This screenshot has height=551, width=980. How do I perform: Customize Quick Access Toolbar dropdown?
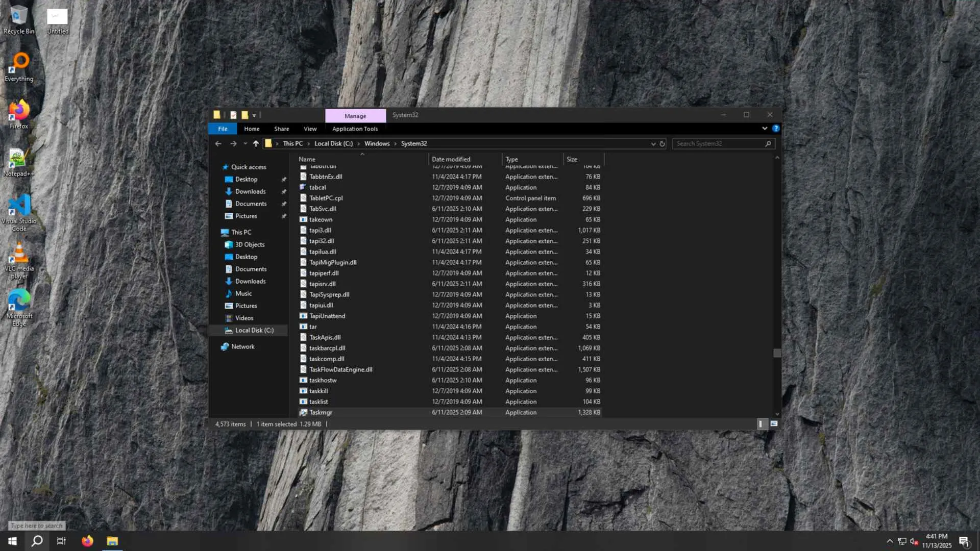254,115
